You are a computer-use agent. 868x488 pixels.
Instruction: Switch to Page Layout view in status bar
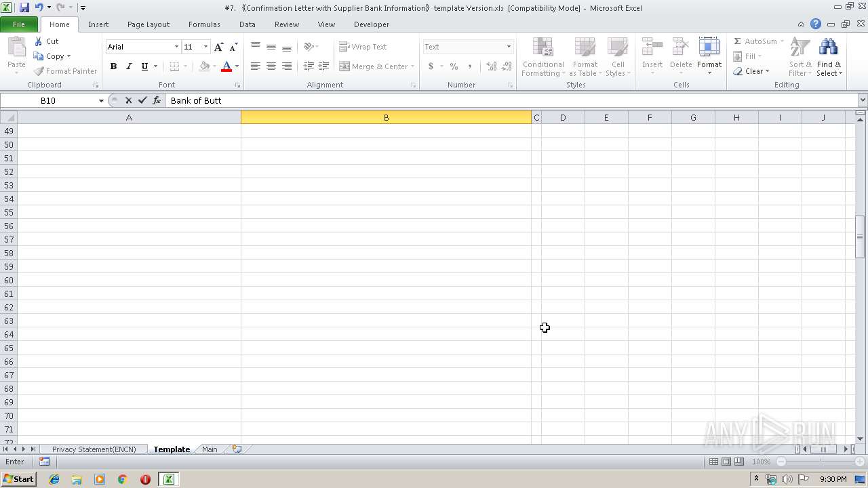click(726, 462)
